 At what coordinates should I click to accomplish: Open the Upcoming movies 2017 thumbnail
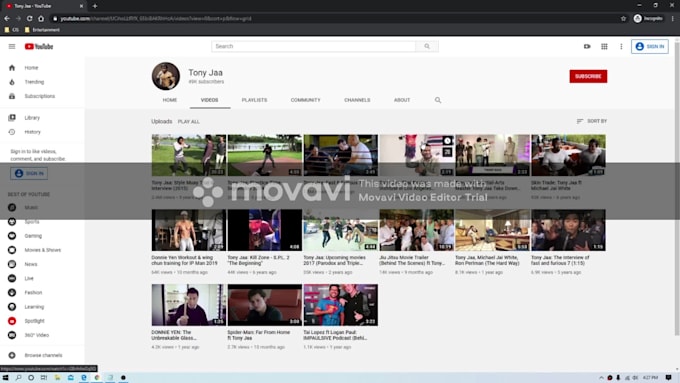click(x=340, y=230)
